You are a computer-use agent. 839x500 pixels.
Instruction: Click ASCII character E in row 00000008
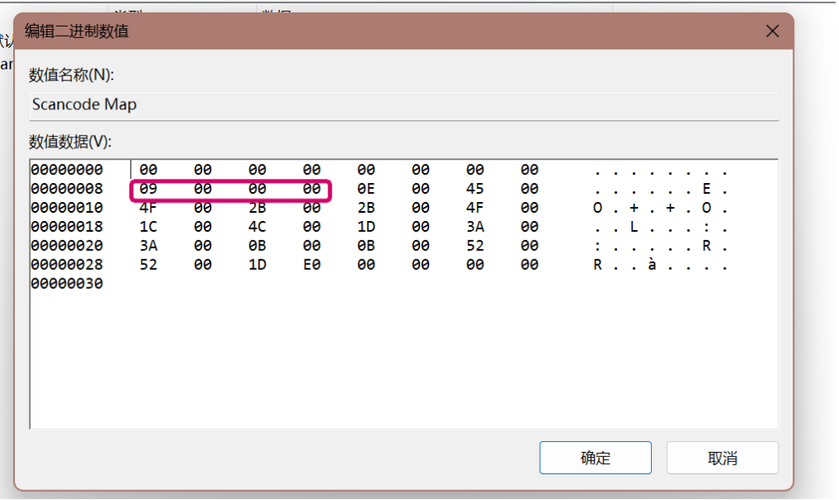coord(706,189)
